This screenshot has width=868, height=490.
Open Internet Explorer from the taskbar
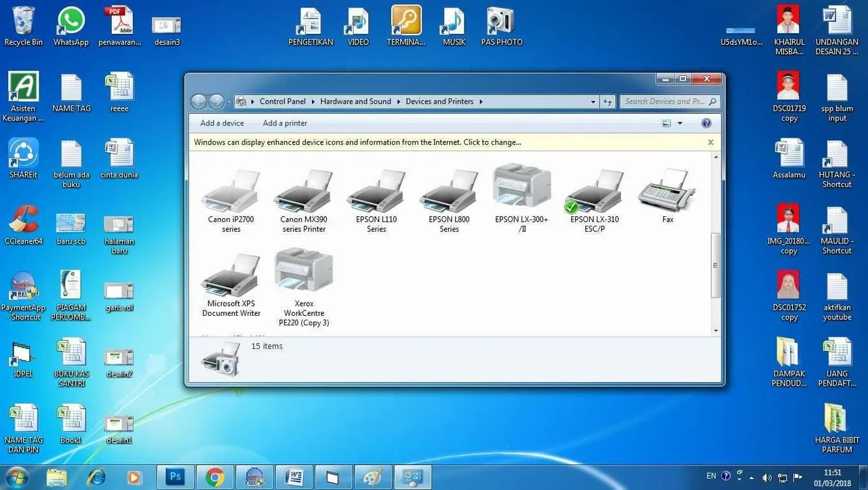(97, 477)
